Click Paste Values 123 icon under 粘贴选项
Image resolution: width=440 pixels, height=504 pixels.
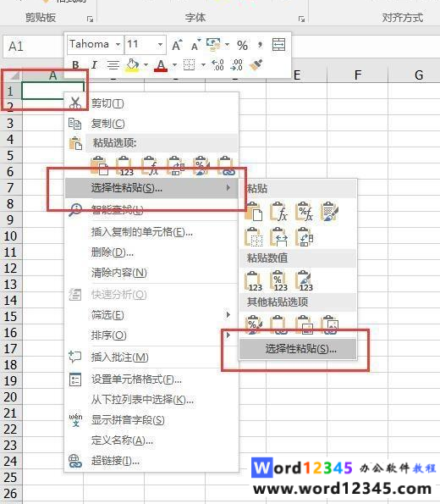[124, 165]
